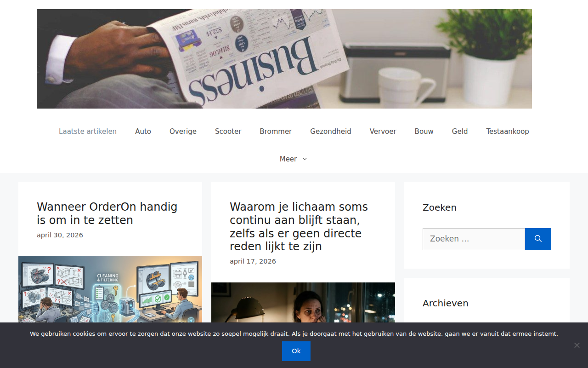Open the article about OrderOn handig
This screenshot has height=368, width=588.
pyautogui.click(x=107, y=213)
